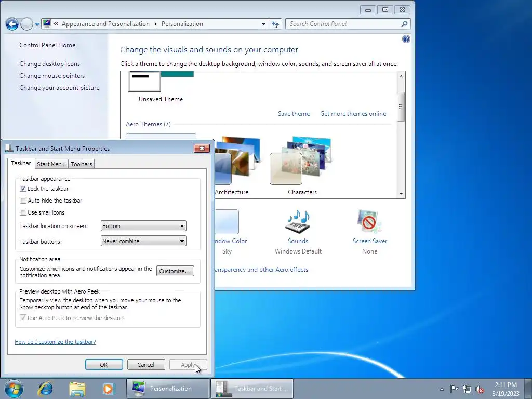Click the Aero effects troubleshooting link
Viewport: 532px width, 399px height.
tap(261, 270)
